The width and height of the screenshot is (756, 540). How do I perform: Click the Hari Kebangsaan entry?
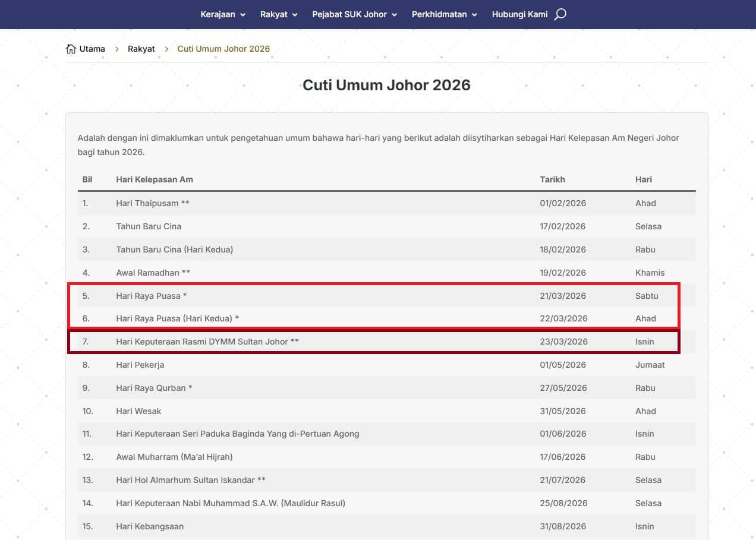pos(150,526)
